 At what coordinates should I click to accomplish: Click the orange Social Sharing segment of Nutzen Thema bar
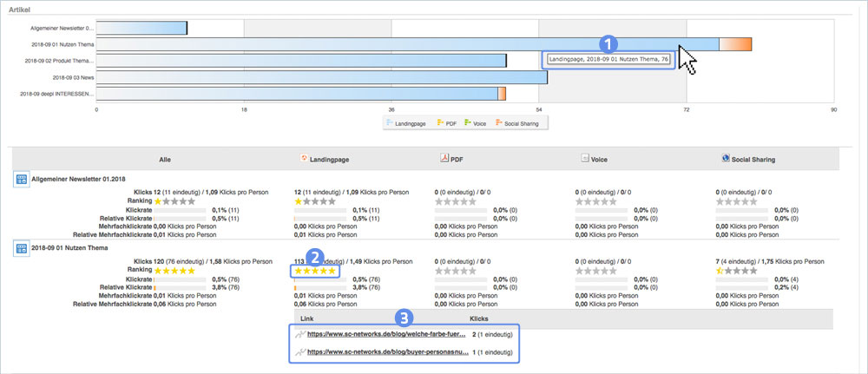pos(735,44)
